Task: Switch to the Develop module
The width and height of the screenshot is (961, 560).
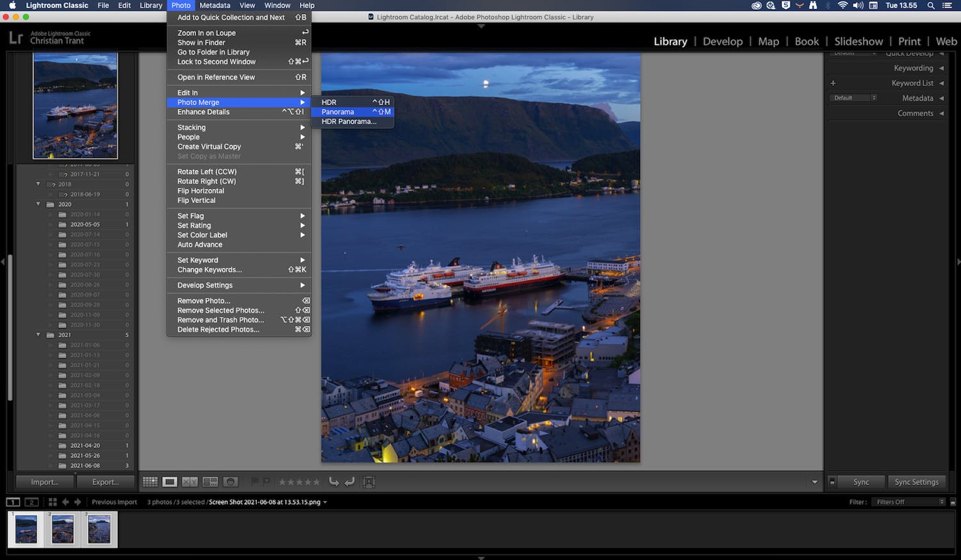Action: pos(723,41)
